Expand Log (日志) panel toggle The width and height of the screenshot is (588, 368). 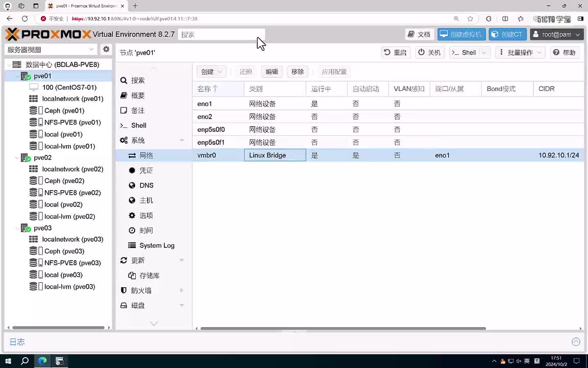click(x=576, y=342)
